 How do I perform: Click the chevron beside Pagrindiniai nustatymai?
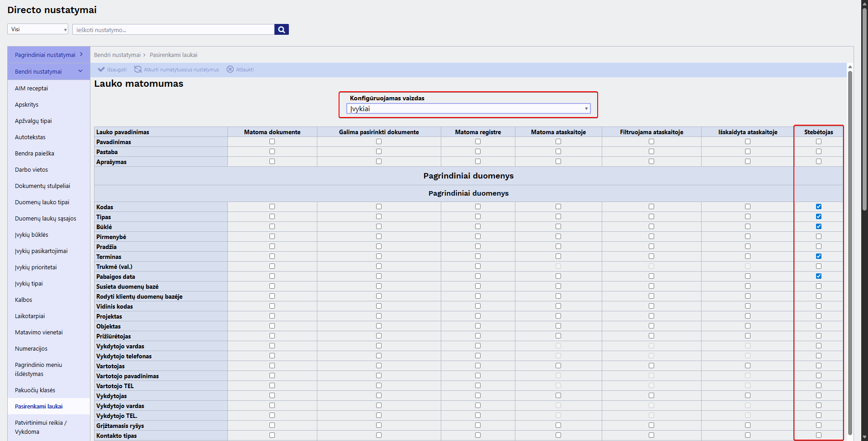coord(81,55)
